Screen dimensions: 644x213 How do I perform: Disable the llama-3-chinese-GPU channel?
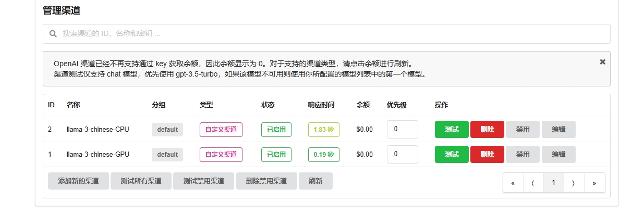coord(523,155)
